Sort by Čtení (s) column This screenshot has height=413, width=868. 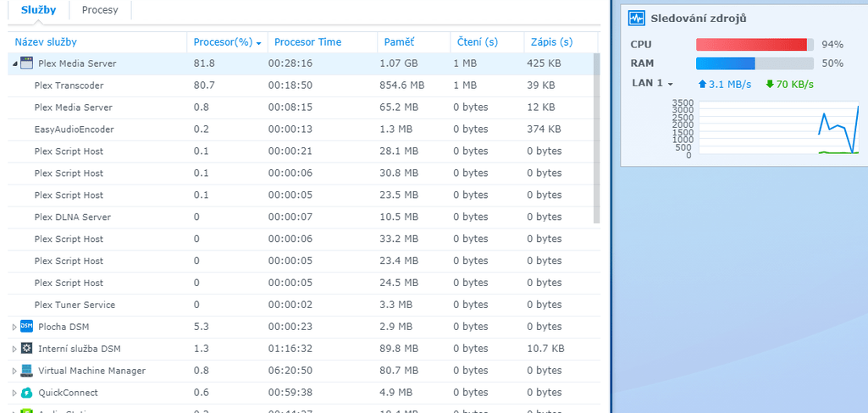477,42
